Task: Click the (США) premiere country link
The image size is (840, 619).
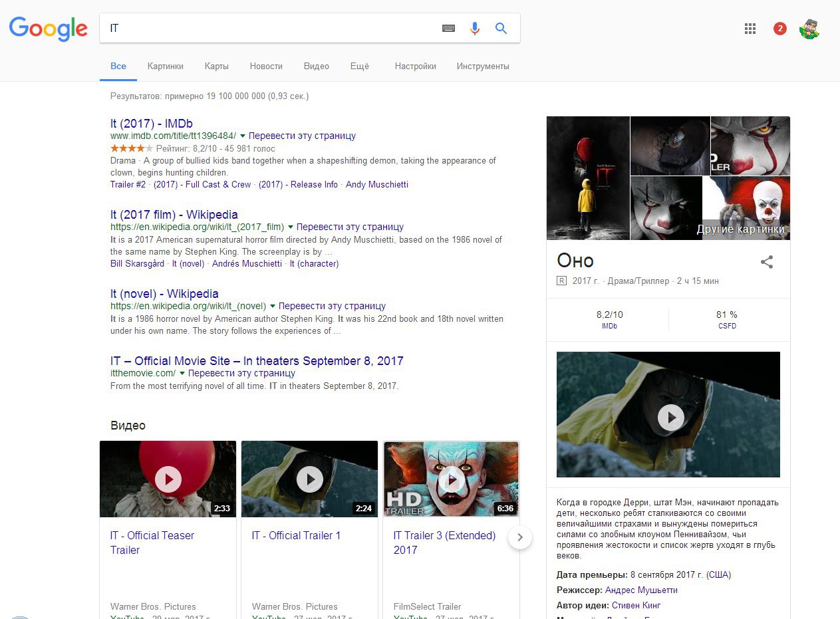Action: 719,574
